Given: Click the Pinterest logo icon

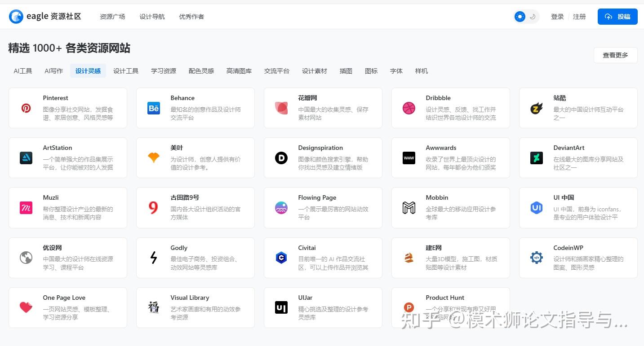Looking at the screenshot, I should coord(26,108).
